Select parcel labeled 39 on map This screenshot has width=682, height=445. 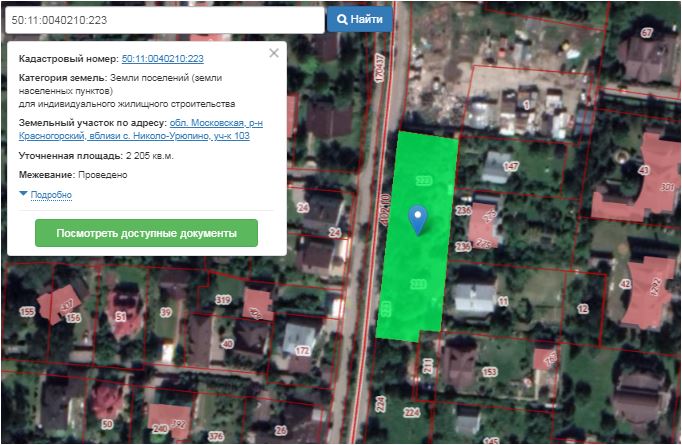coord(166,313)
